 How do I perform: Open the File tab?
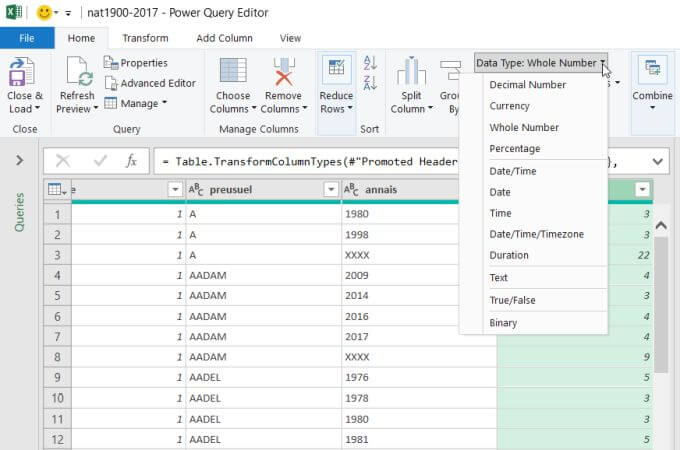(x=27, y=38)
